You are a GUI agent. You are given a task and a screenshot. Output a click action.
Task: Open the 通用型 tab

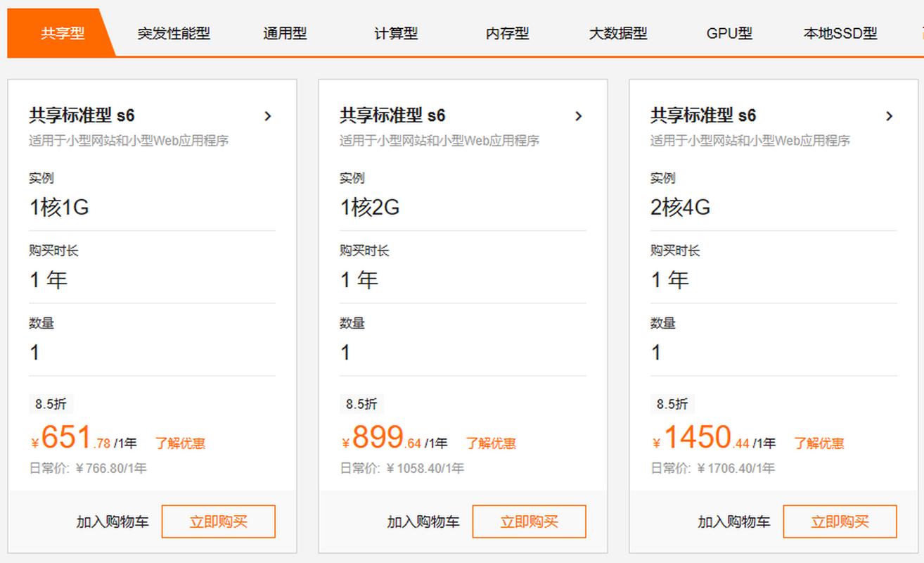coord(285,33)
